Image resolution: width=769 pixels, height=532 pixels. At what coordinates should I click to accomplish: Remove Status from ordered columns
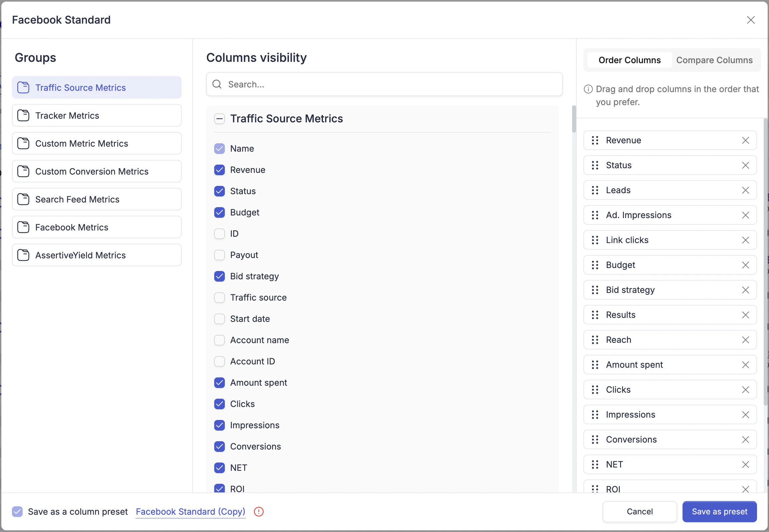pos(745,165)
